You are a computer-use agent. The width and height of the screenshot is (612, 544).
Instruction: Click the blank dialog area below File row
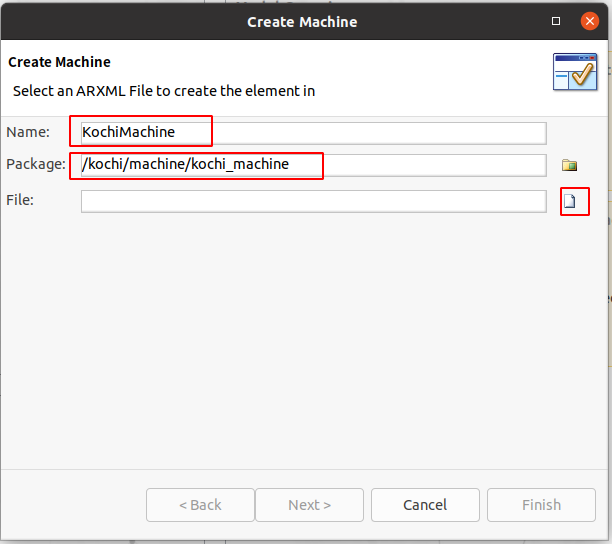click(x=304, y=340)
